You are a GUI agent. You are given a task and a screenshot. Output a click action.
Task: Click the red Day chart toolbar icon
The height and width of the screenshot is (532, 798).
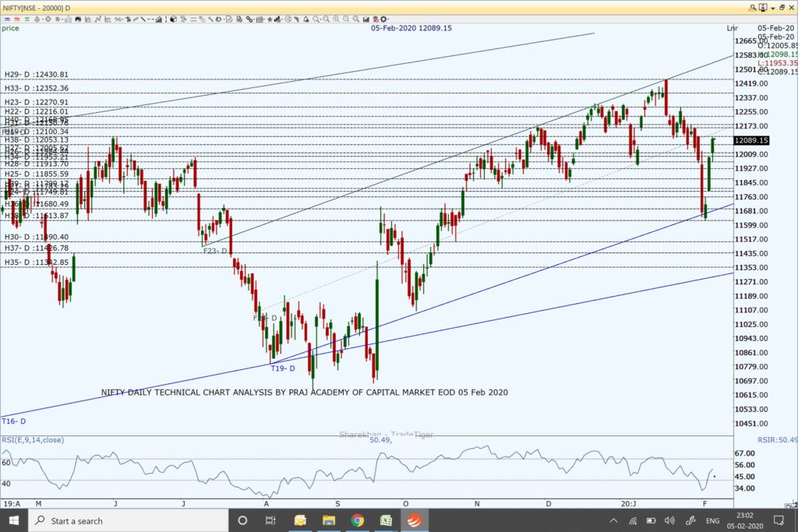(17, 19)
